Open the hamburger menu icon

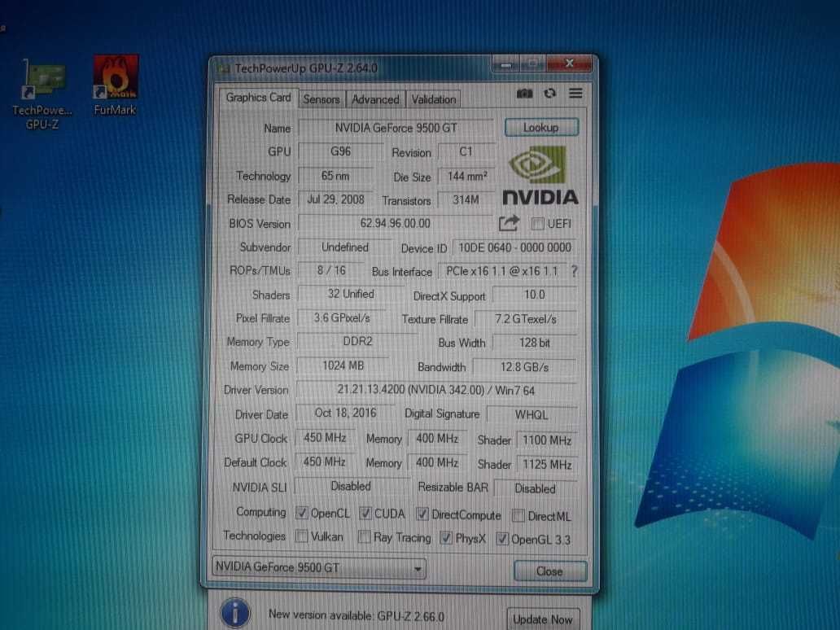click(576, 94)
